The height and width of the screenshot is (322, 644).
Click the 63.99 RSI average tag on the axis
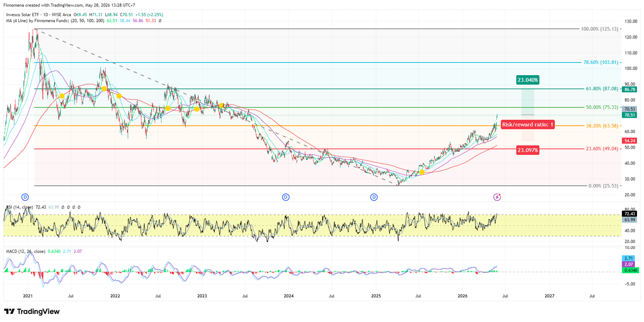pos(630,220)
